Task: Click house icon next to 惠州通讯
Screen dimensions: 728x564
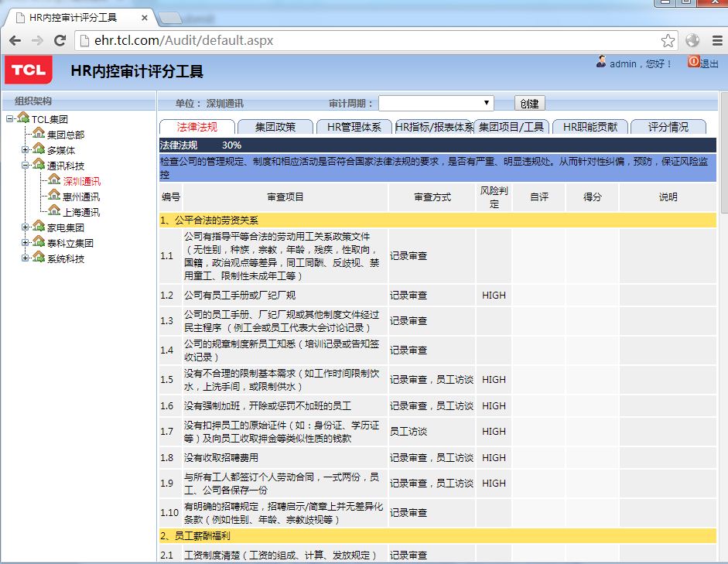Action: 54,195
